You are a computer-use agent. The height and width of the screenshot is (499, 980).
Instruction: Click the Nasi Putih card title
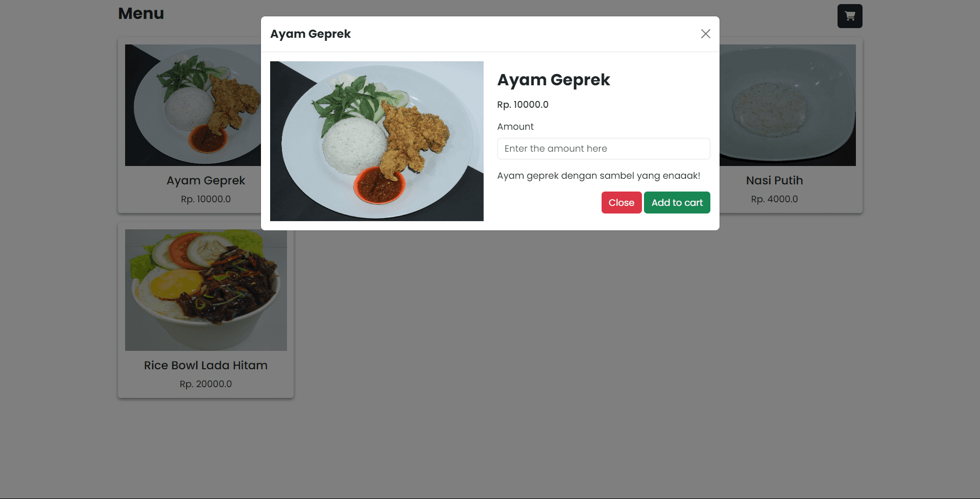[774, 181]
